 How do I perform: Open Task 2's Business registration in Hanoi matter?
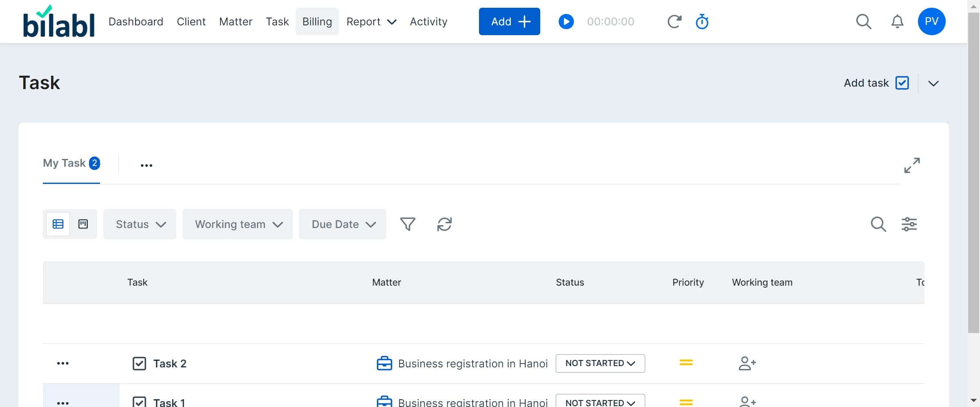(473, 363)
